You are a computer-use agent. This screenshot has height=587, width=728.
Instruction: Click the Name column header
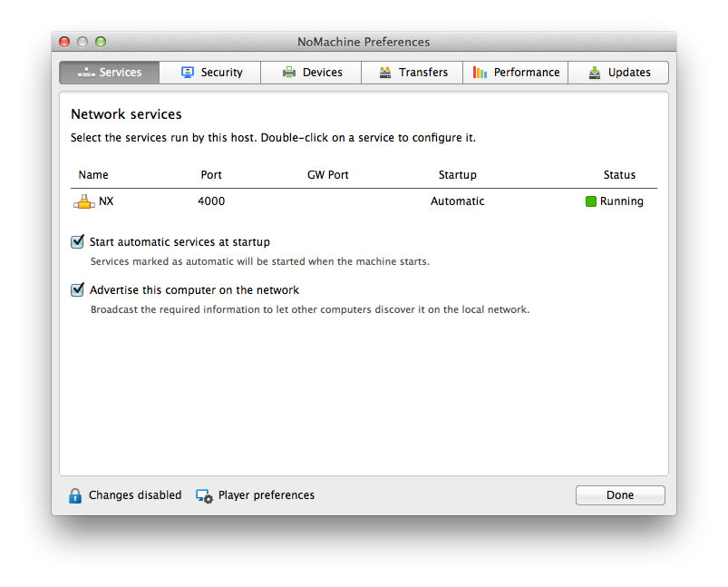[93, 175]
